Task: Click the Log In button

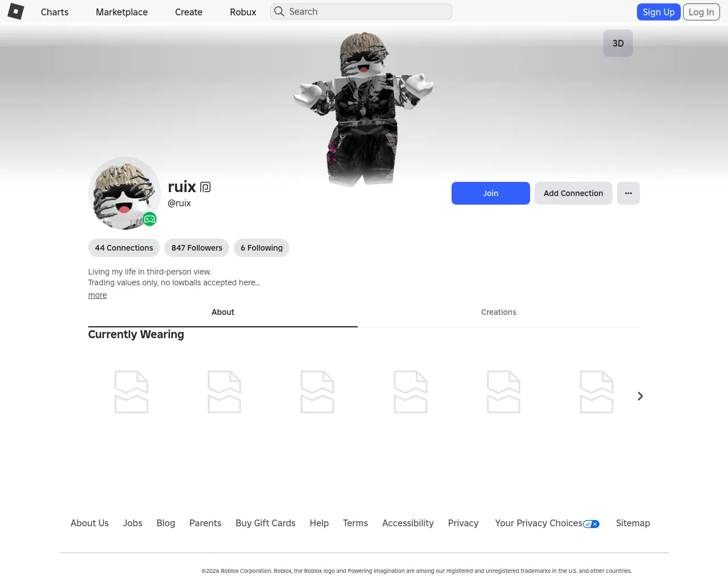Action: [701, 12]
